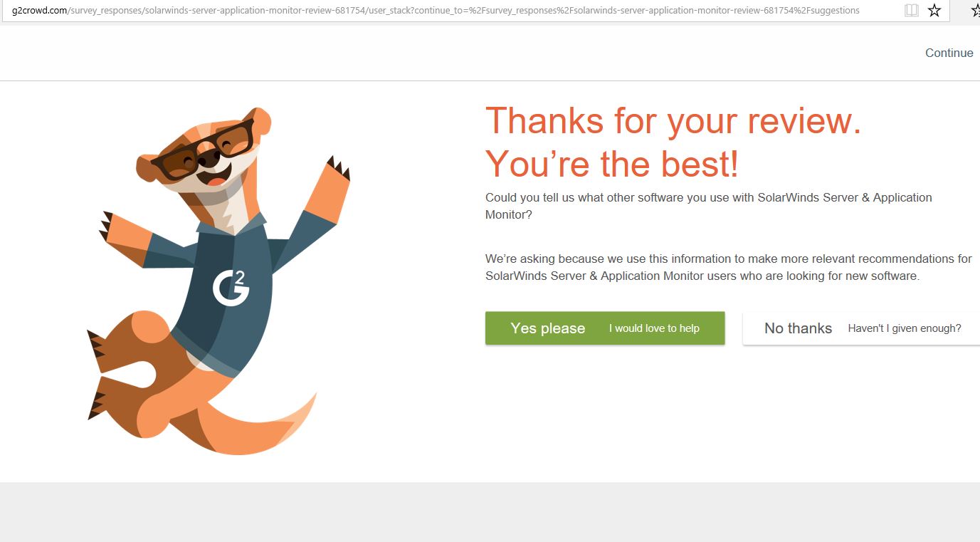The image size is (980, 542).
Task: Click the 'I would love to help' text
Action: click(x=654, y=328)
